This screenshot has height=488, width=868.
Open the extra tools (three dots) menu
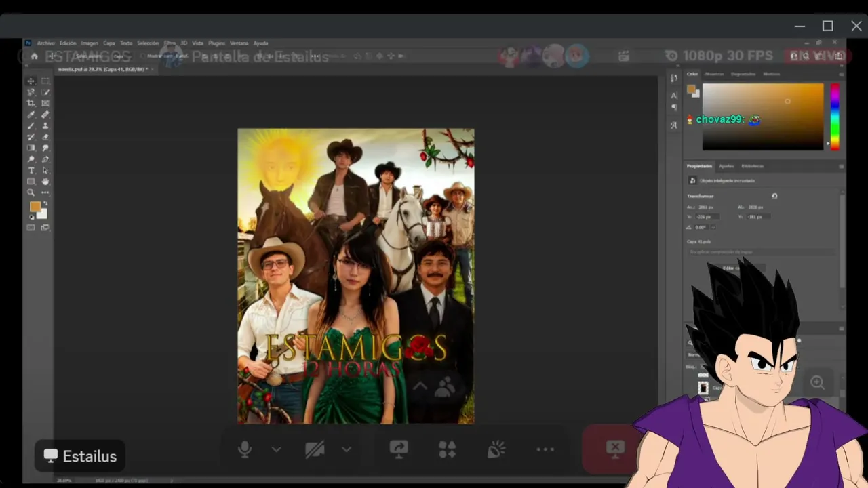click(45, 192)
